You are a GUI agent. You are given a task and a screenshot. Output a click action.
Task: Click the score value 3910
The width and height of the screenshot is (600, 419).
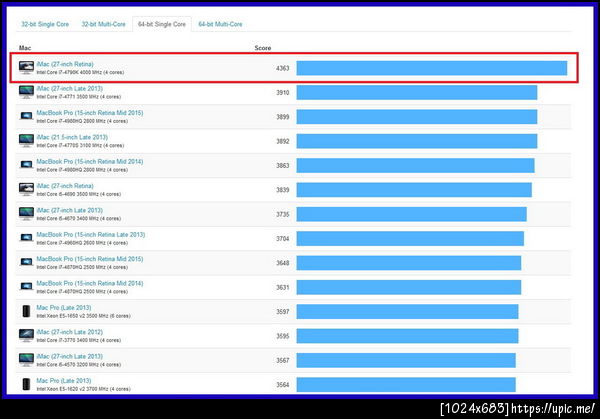(283, 93)
